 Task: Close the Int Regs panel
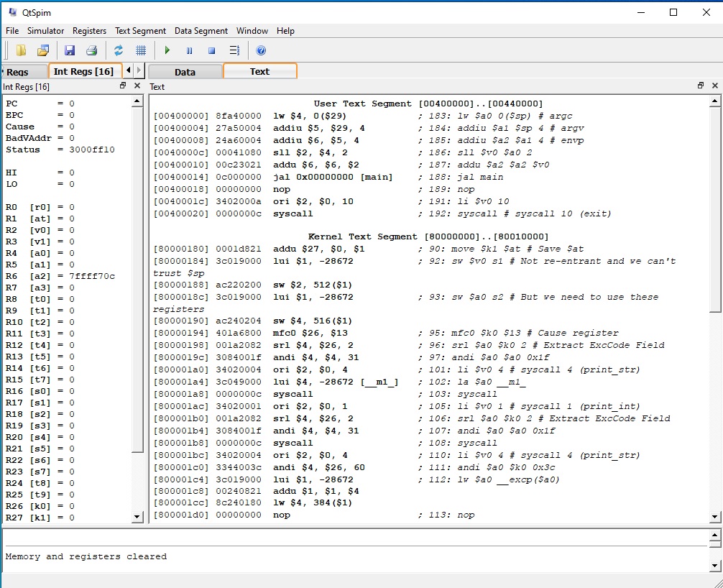click(x=137, y=86)
